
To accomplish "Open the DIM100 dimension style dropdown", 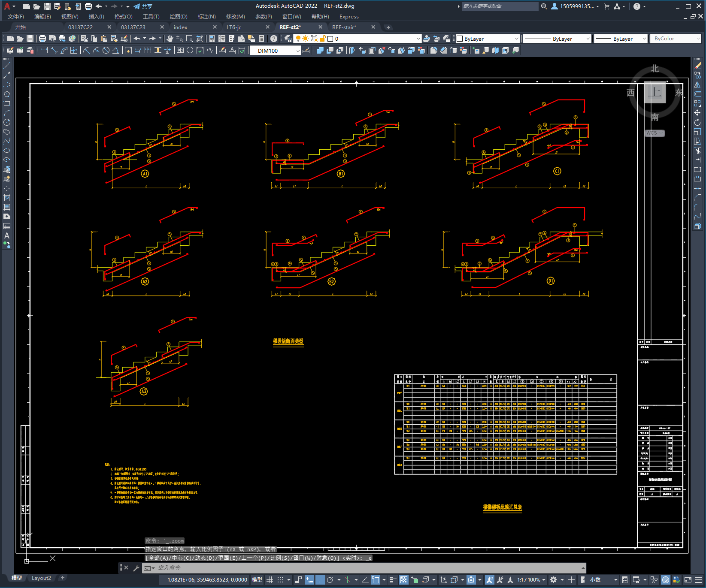I will pos(276,51).
